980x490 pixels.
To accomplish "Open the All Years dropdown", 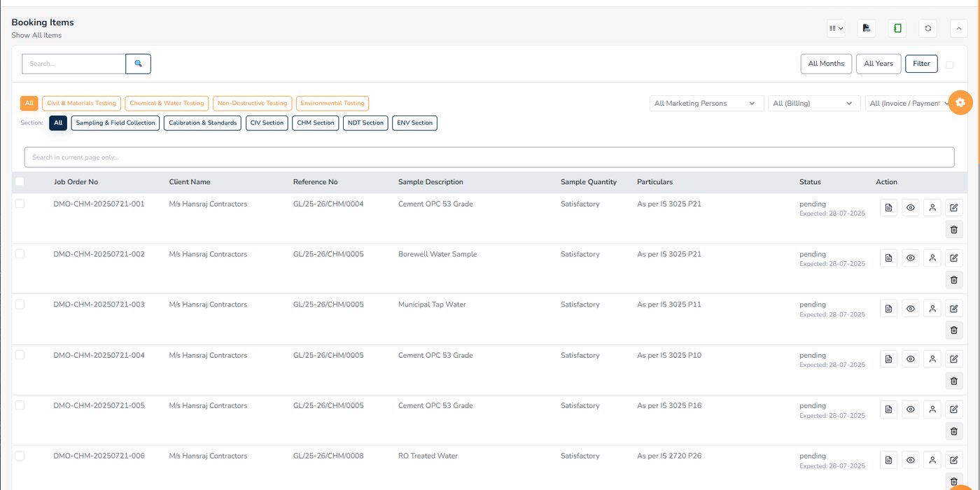I will click(x=878, y=64).
